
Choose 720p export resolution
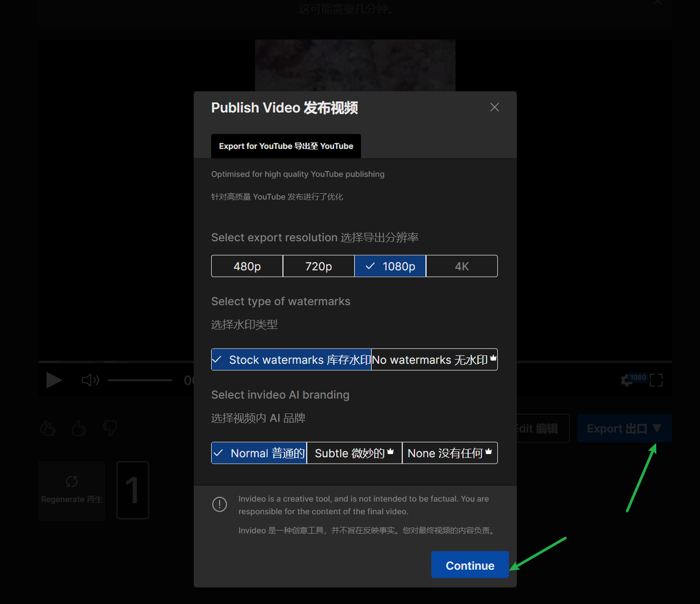pos(319,266)
